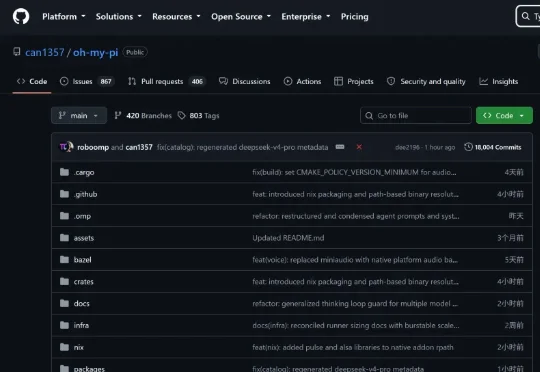This screenshot has width=540, height=372.
Task: Click the search magnifier icon in header
Action: pos(525,16)
